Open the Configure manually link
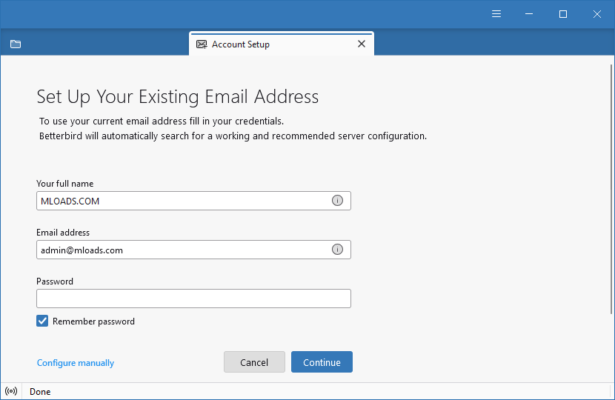The image size is (615, 400). [75, 363]
